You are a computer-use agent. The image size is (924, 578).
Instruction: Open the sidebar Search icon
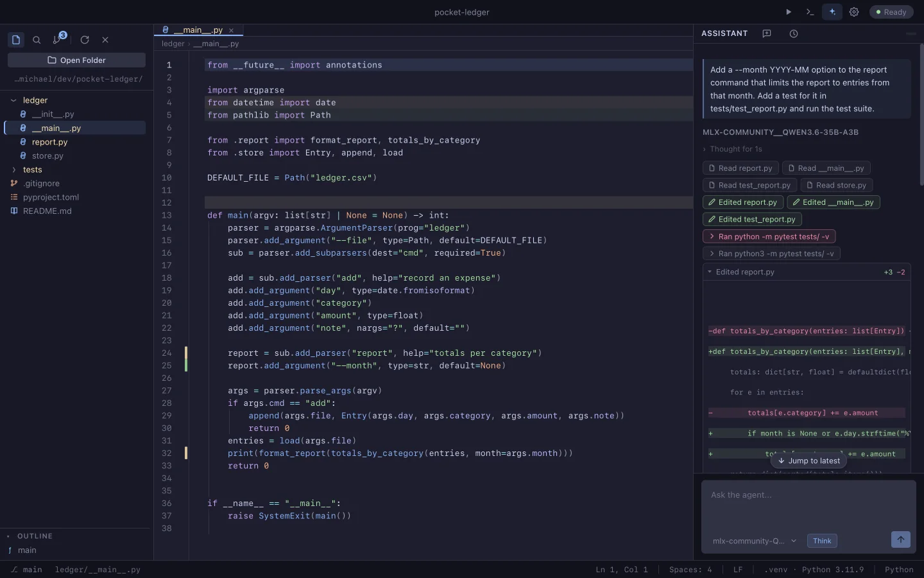click(37, 40)
